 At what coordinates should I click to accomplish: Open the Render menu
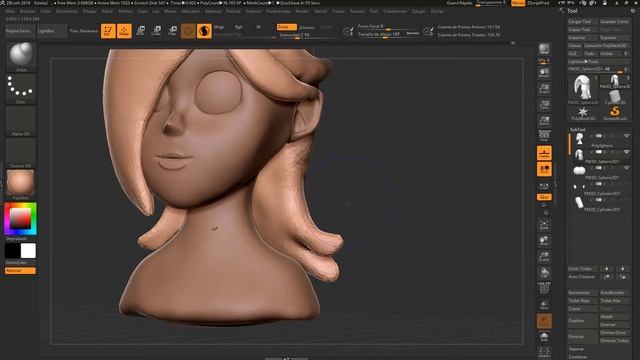click(302, 11)
